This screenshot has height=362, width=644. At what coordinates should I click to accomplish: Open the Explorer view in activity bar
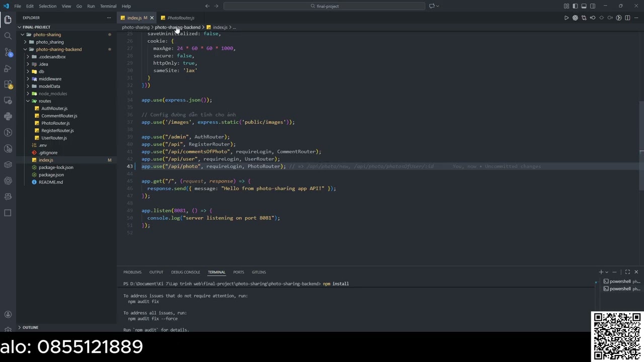[x=8, y=20]
